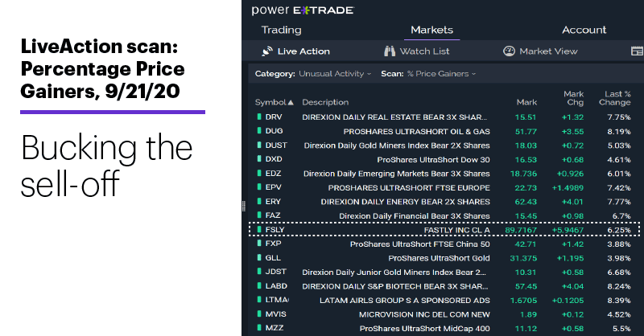644x336 pixels.
Task: Open the Market View sub-tab
Action: coord(548,51)
